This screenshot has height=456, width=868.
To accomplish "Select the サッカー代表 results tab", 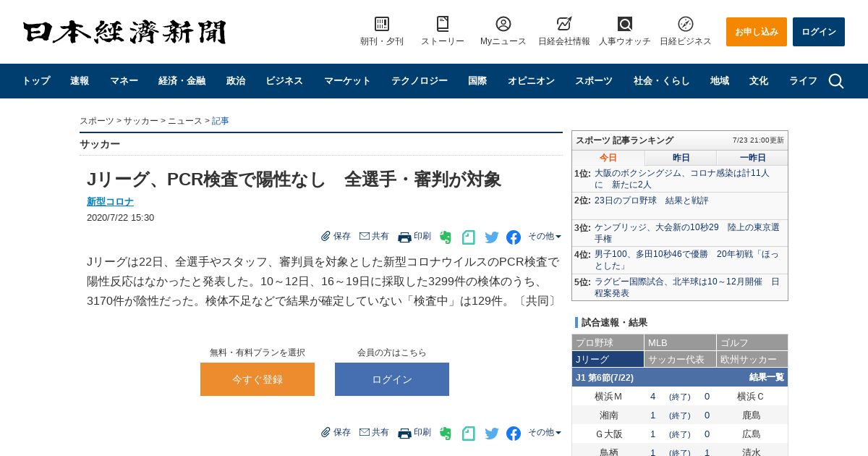I will pyautogui.click(x=680, y=359).
